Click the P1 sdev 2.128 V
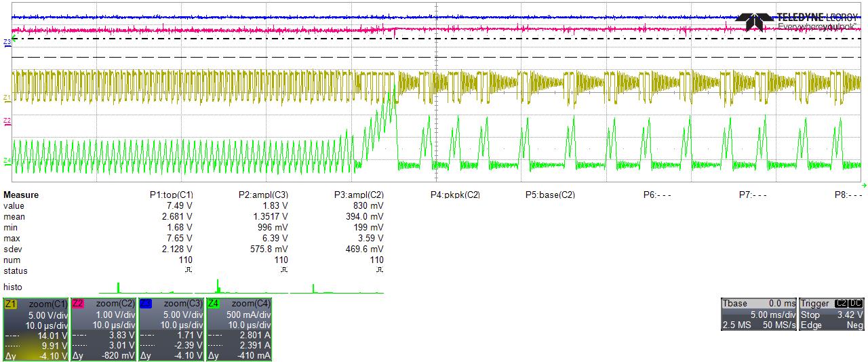The width and height of the screenshot is (868, 362). click(x=178, y=249)
